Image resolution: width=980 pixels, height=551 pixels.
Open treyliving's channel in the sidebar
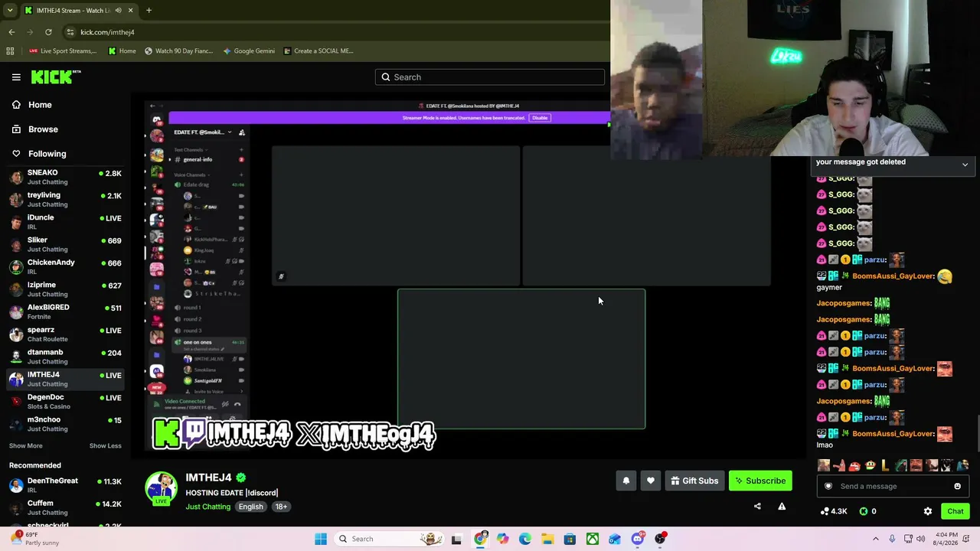(x=65, y=199)
